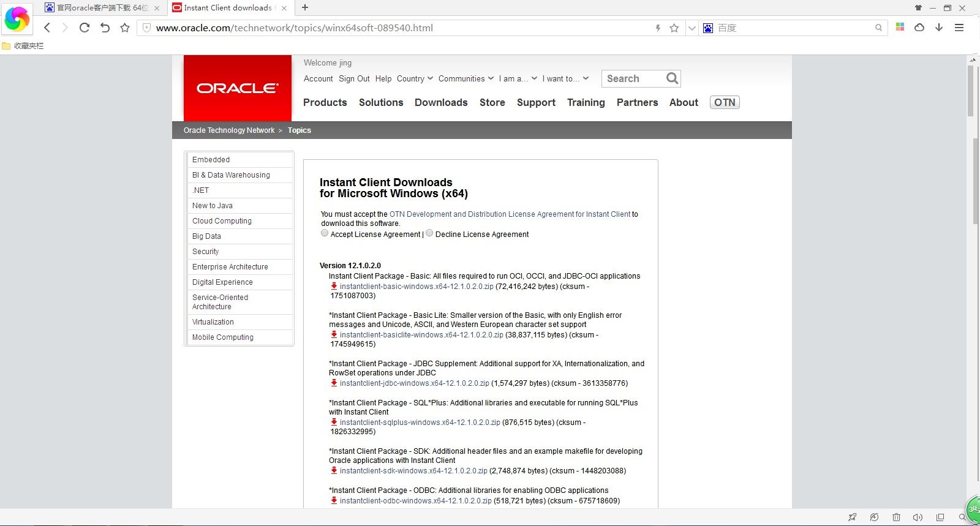Click the window split icon in status bar
Screen dimensions: 980x526
(x=940, y=517)
